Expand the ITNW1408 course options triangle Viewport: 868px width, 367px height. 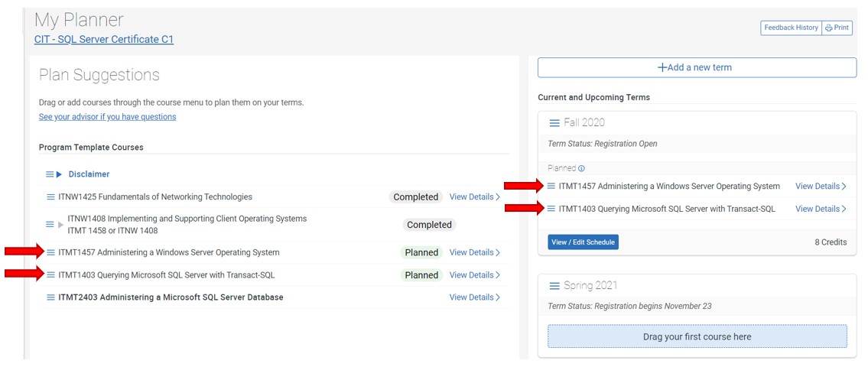tap(60, 225)
